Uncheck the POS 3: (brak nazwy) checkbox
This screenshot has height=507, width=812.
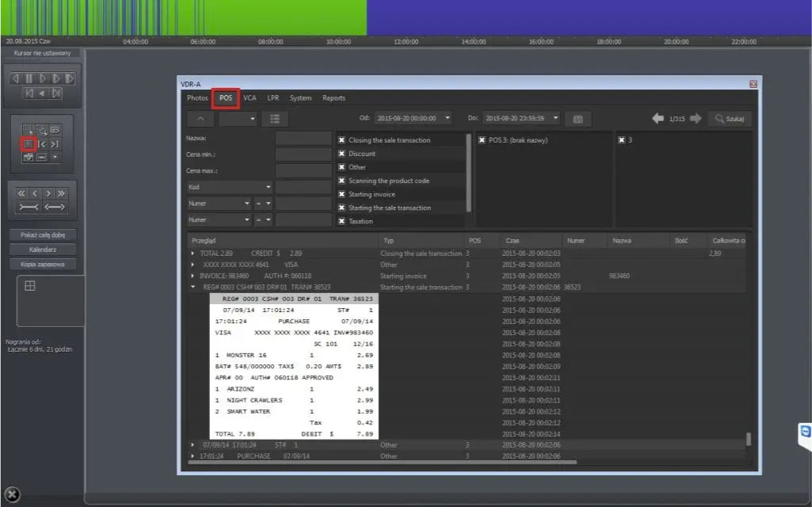[482, 140]
